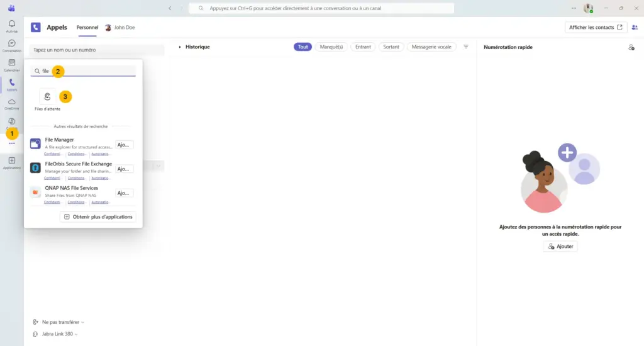644x346 pixels.
Task: Go to Calendrier in the sidebar
Action: (11, 64)
